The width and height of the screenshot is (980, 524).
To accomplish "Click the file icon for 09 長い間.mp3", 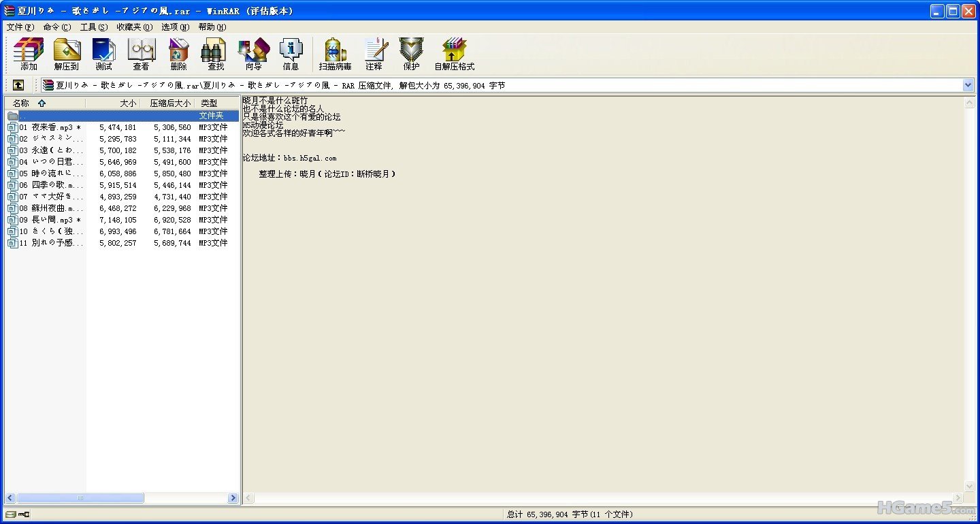I will [x=12, y=220].
